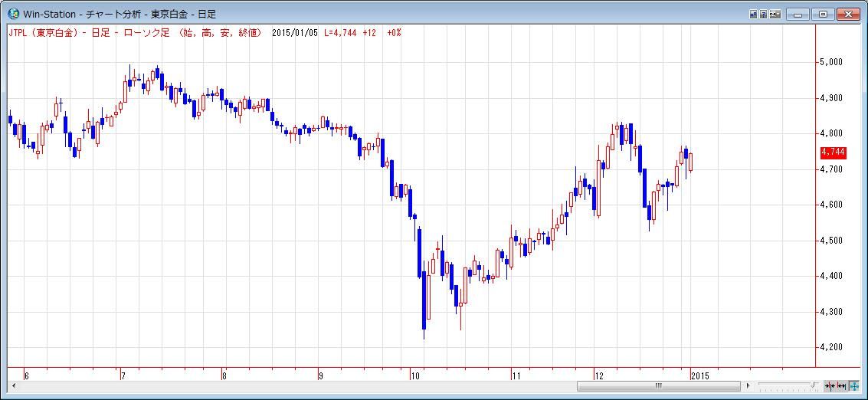Click the 5,000 price axis label
The width and height of the screenshot is (868, 400).
coord(830,63)
